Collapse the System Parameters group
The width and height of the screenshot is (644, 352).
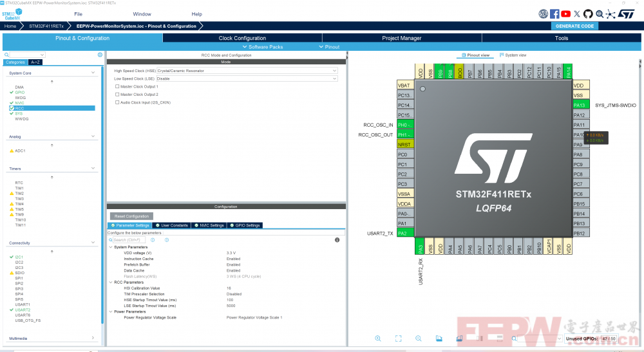pyautogui.click(x=111, y=247)
